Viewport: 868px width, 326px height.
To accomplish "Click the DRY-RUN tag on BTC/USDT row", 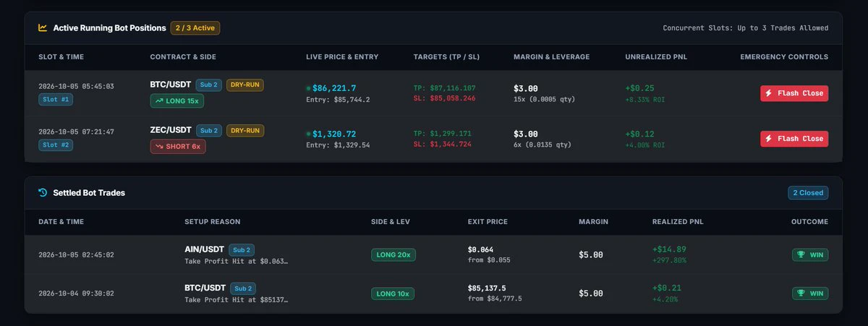I will [245, 85].
